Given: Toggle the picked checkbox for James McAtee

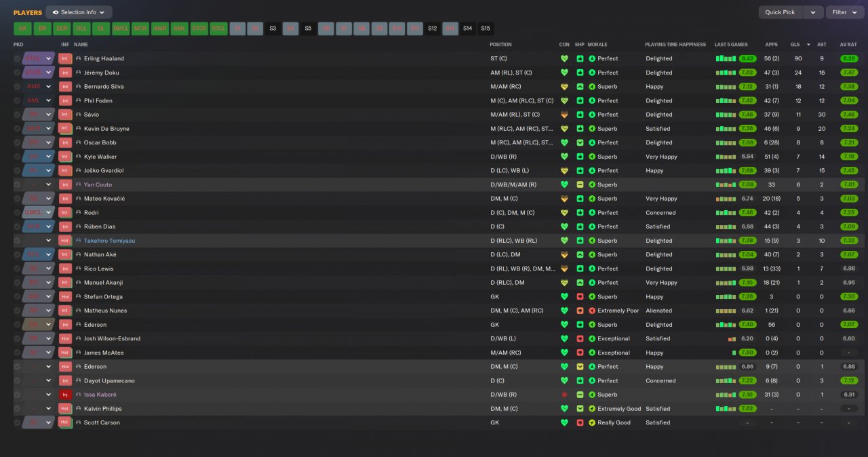Looking at the screenshot, I should click(17, 353).
